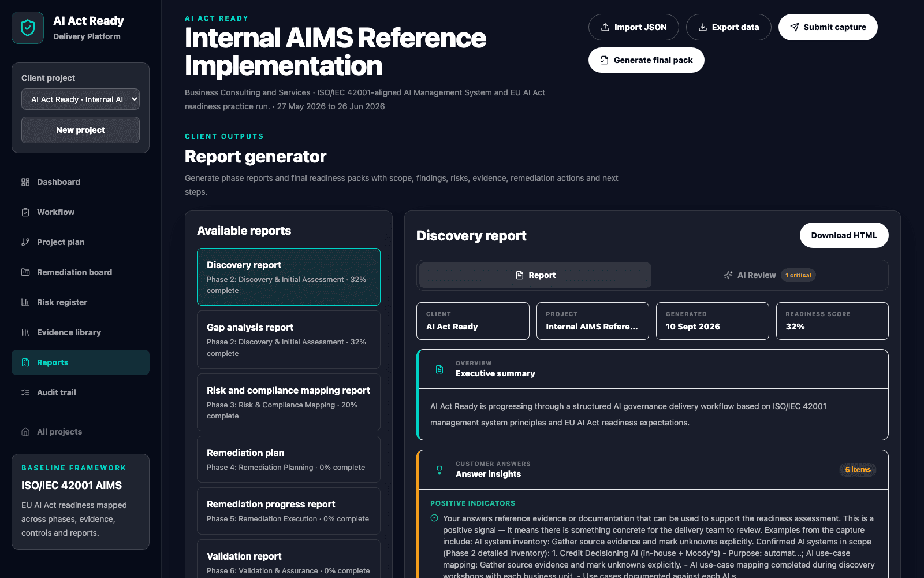Screen dimensions: 924x578
Task: Click the file icon on Generate final pack
Action: point(605,60)
